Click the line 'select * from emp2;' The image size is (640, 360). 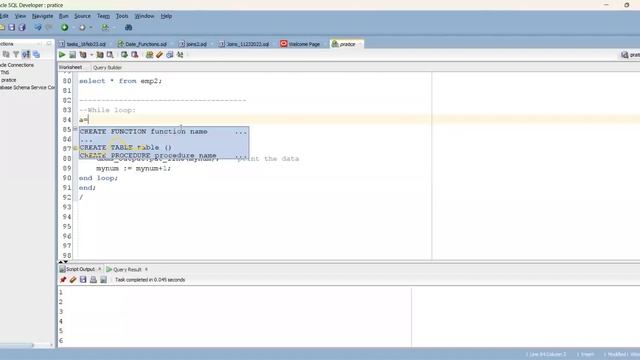click(120, 81)
